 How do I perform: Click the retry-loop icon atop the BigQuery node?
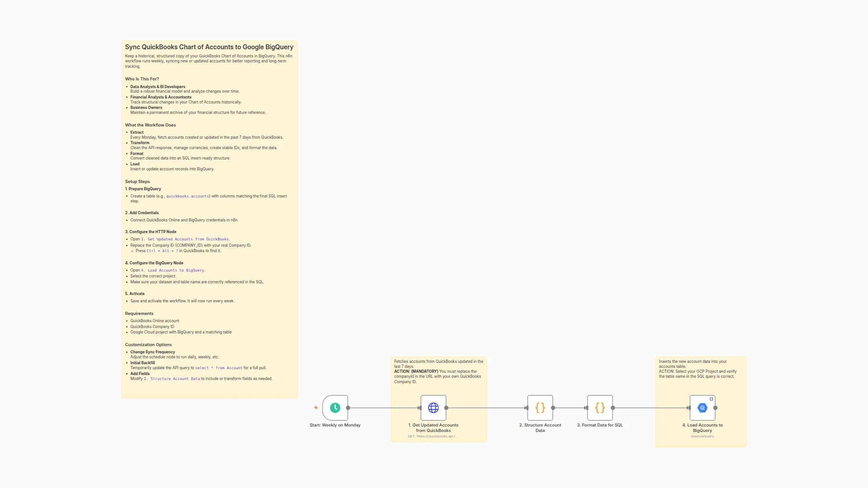pos(711,399)
